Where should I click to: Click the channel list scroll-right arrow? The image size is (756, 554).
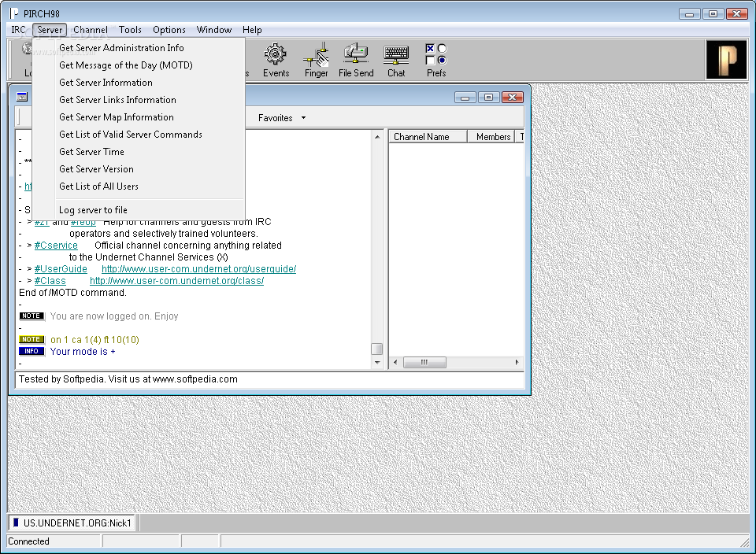click(x=517, y=362)
